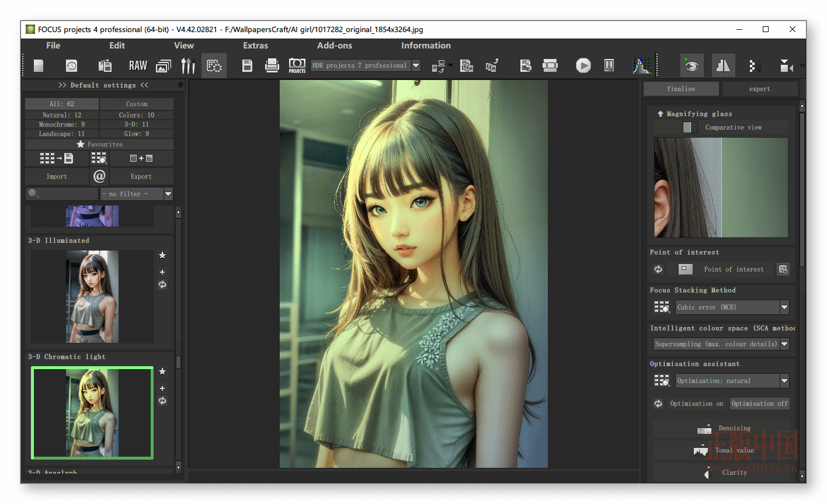Turn Optimisation off
The height and width of the screenshot is (504, 827).
click(759, 404)
